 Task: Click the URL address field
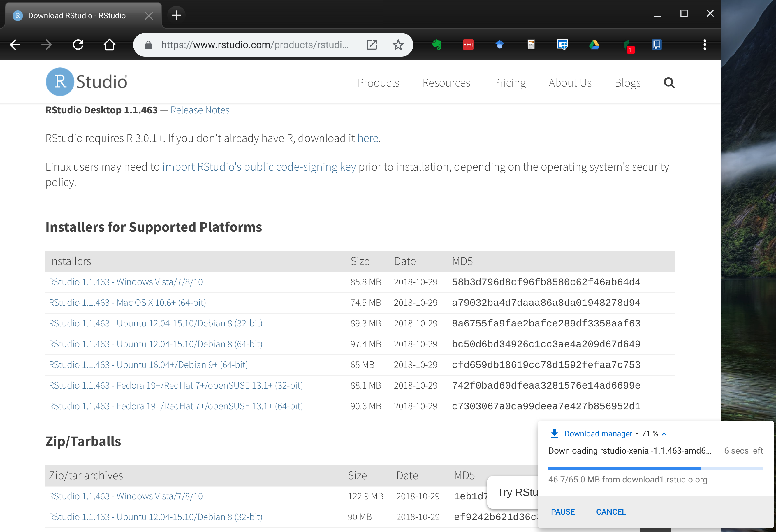[x=254, y=45]
